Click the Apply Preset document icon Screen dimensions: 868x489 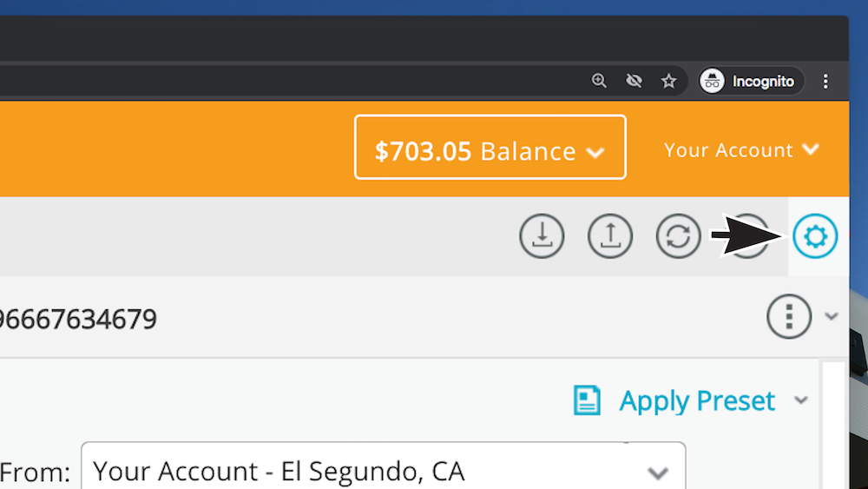tap(587, 400)
